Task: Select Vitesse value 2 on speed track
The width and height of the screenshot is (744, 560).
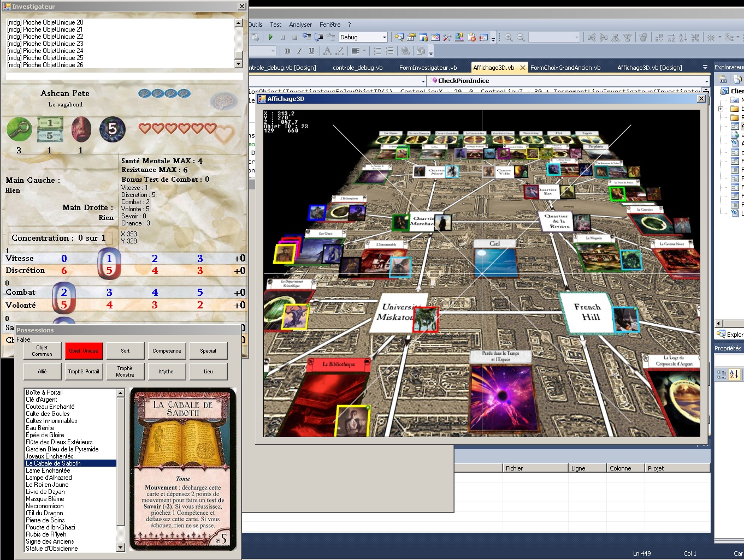Action: coord(155,258)
